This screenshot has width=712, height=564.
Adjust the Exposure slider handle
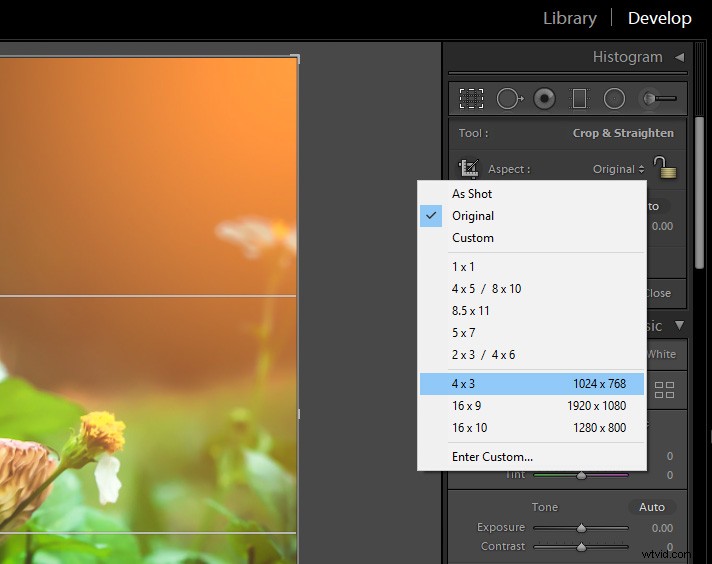581,528
